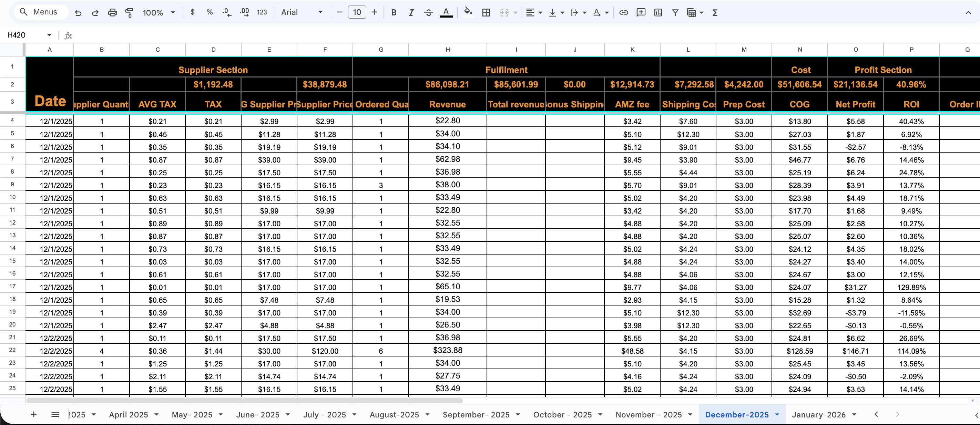Insert a chart using the chart icon
The width and height of the screenshot is (980, 425).
pyautogui.click(x=658, y=12)
